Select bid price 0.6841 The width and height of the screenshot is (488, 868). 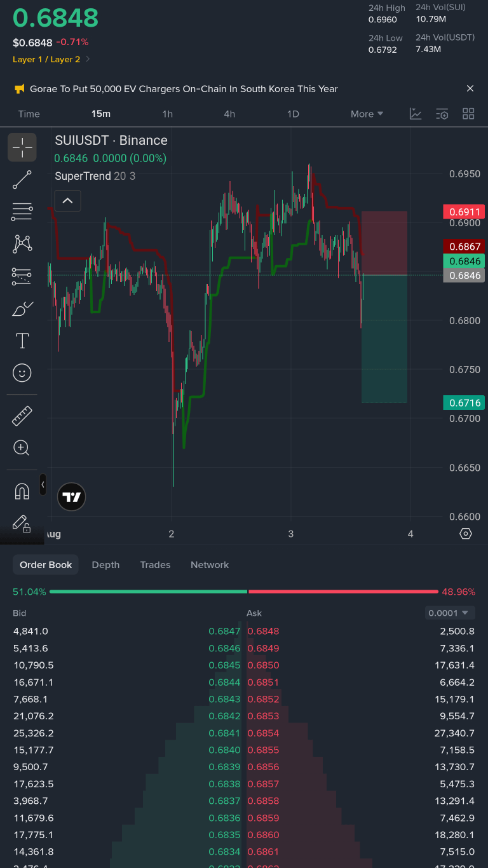tap(224, 733)
